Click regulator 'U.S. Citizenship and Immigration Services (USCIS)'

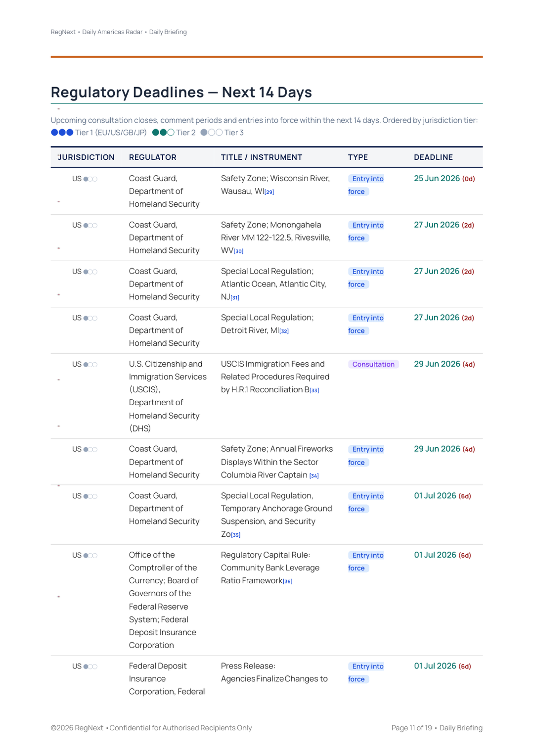pyautogui.click(x=168, y=396)
